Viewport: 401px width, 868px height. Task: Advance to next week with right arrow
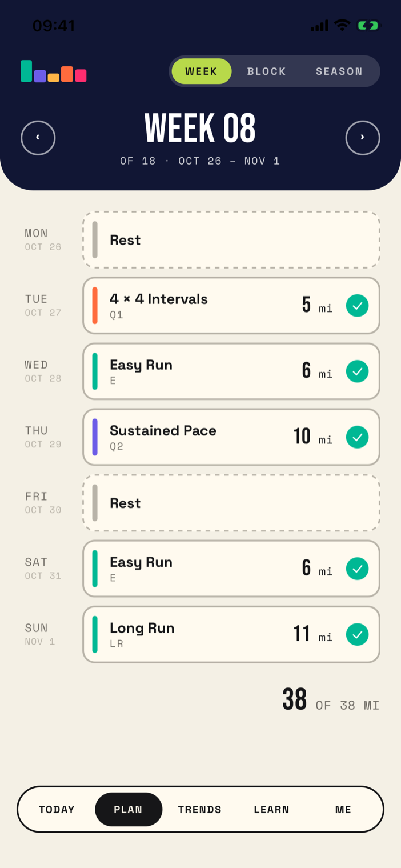tap(363, 138)
